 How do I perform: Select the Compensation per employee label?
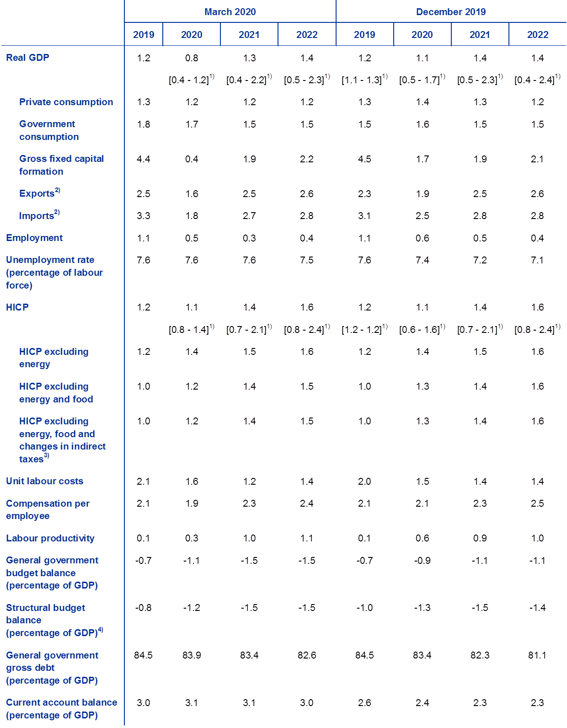tap(48, 509)
